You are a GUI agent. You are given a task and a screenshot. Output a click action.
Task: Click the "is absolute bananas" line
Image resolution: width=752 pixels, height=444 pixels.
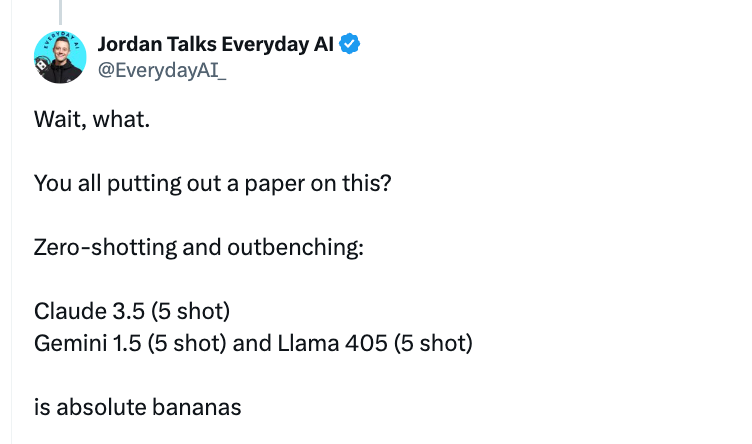pos(138,406)
